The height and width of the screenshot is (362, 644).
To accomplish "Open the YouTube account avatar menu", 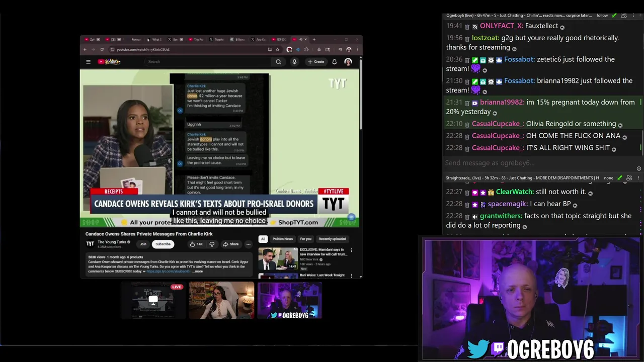I will (348, 62).
